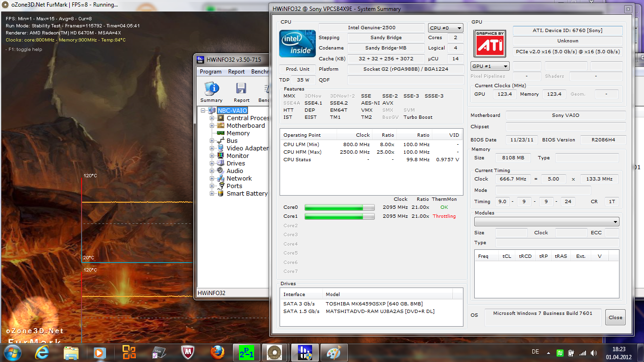Screen dimensions: 644x362
Task: Click the Prod. Unit button
Action: coord(297,69)
